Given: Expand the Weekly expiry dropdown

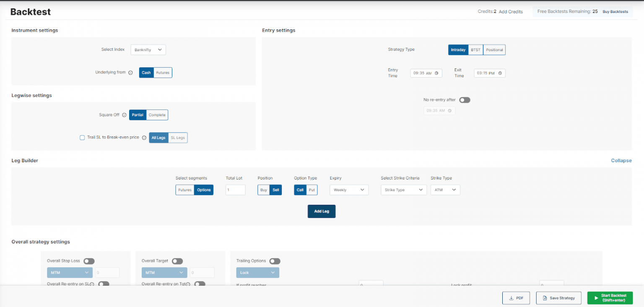Looking at the screenshot, I should pos(349,190).
